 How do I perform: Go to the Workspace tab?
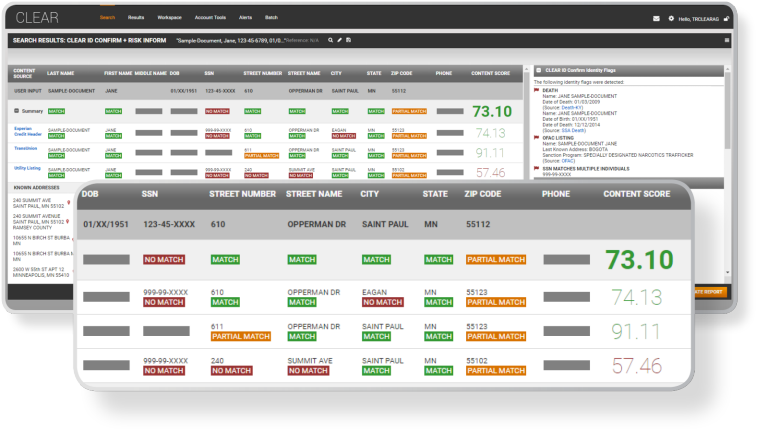click(x=168, y=18)
